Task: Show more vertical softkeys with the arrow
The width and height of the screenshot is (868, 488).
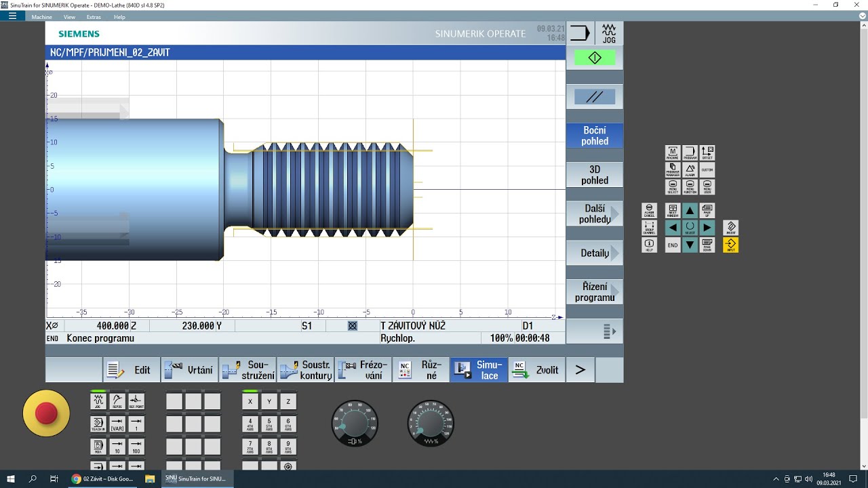Action: (595, 331)
